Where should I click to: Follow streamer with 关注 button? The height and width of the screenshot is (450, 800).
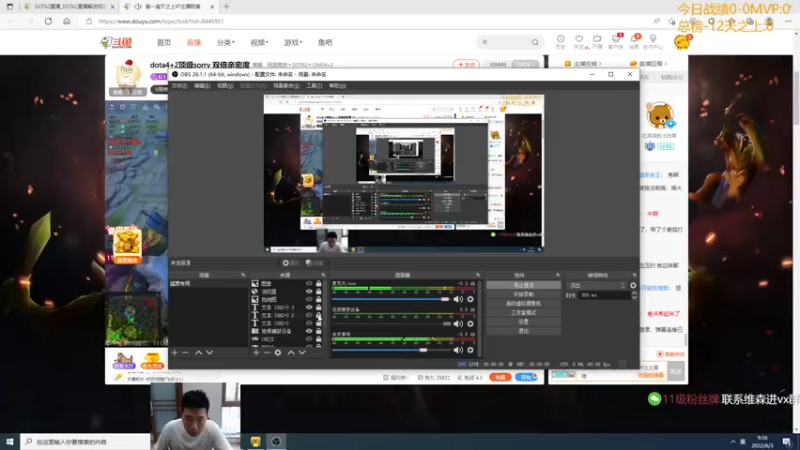(466, 64)
